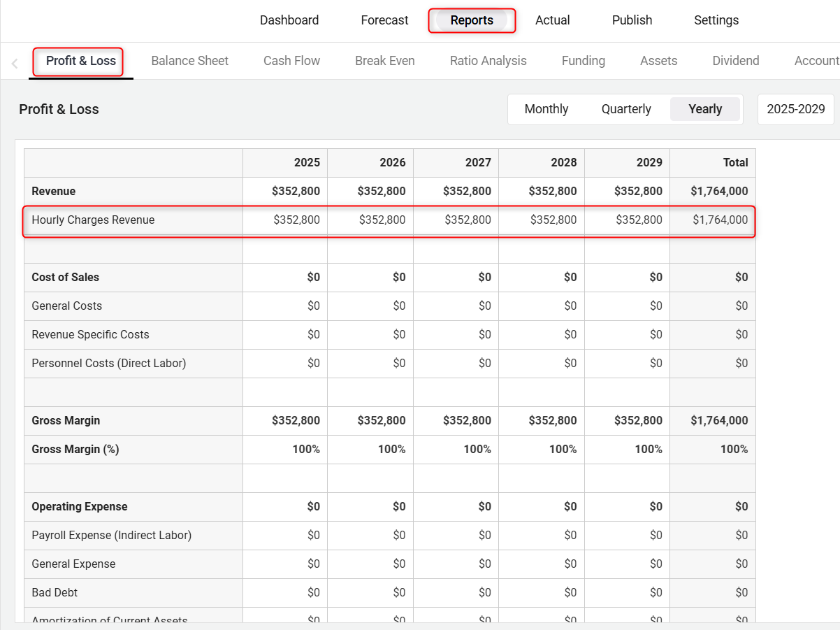Switch to Ratio Analysis tab

[488, 61]
